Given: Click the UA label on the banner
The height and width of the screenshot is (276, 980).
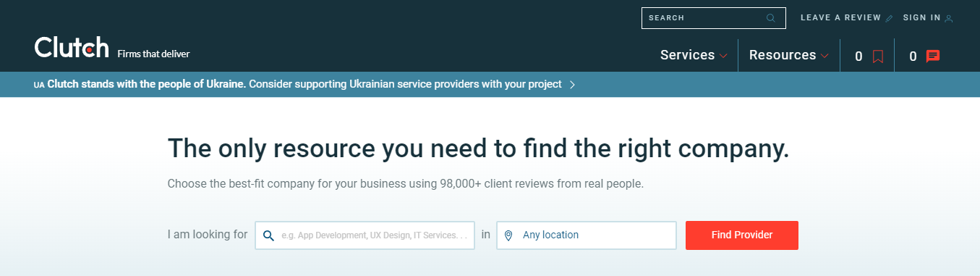Looking at the screenshot, I should [39, 85].
